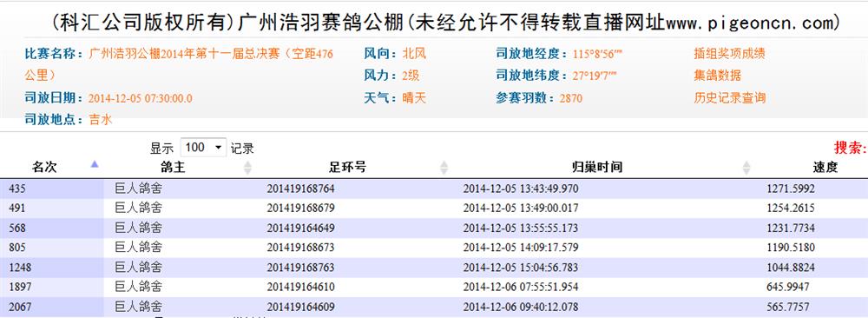
Task: Click the page title 广州浩羽赛鸽公棚
Action: coord(321,22)
